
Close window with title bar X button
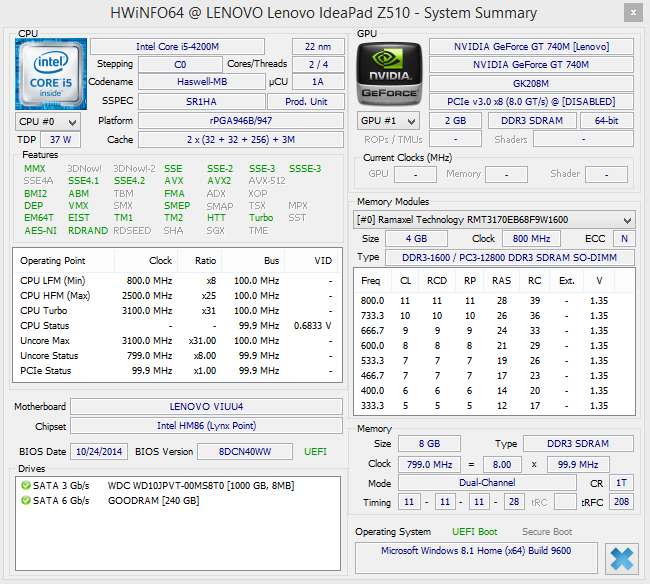coord(633,13)
